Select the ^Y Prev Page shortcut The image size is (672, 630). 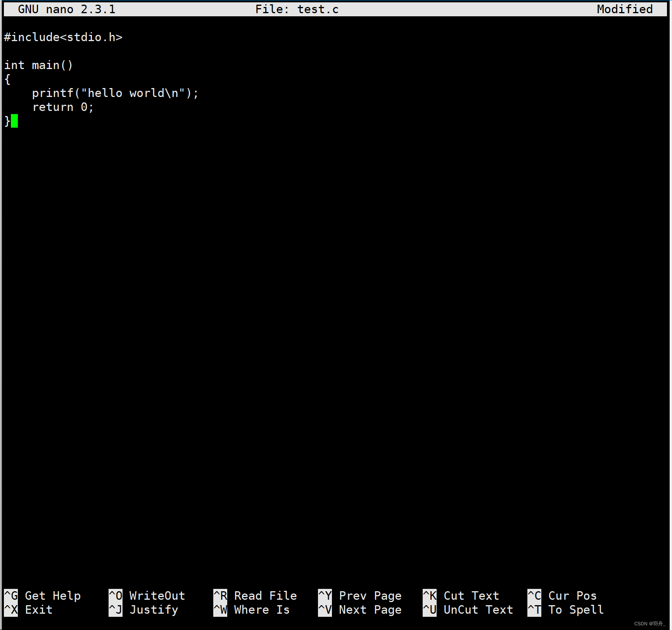pos(360,595)
